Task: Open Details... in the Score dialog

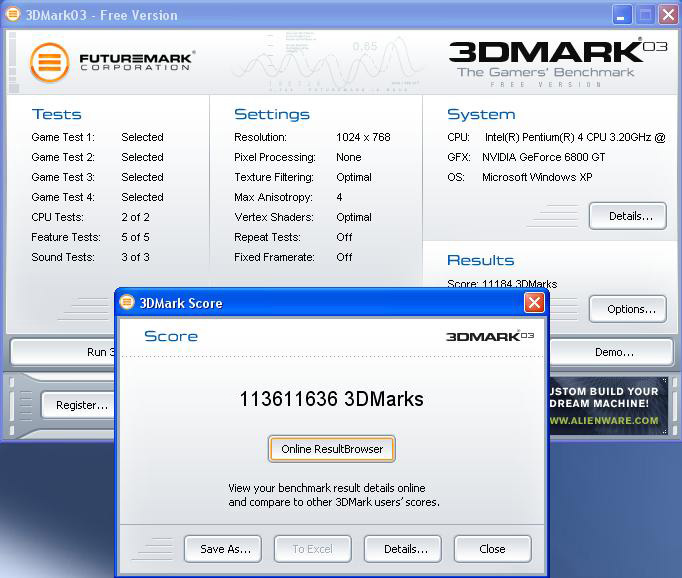Action: click(x=402, y=549)
